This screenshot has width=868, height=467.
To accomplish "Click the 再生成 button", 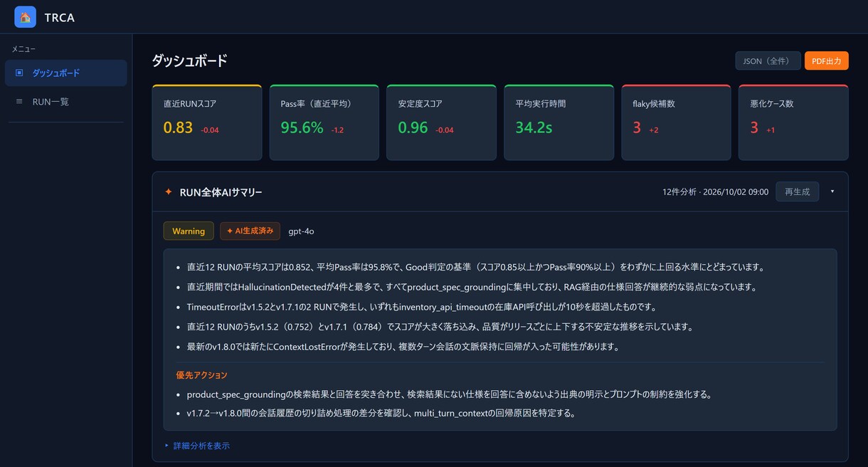I will [797, 192].
